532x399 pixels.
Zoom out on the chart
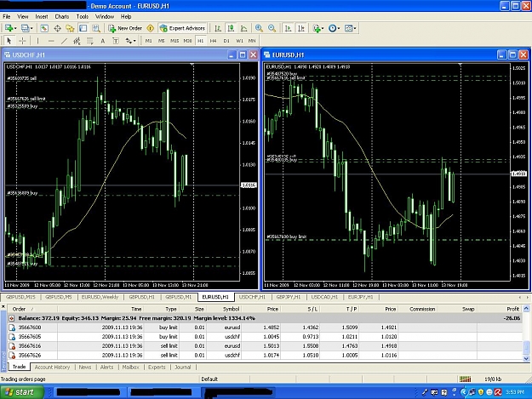click(272, 28)
